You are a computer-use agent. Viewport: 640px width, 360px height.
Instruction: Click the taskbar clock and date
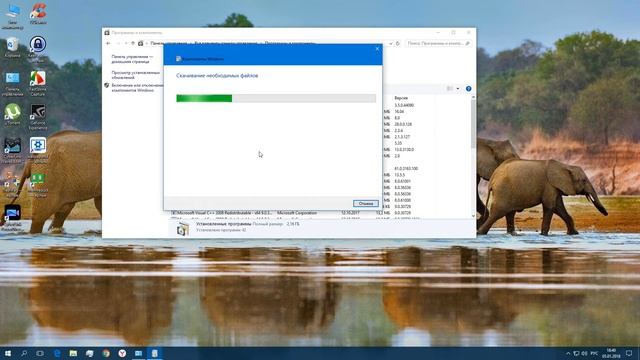(x=611, y=353)
